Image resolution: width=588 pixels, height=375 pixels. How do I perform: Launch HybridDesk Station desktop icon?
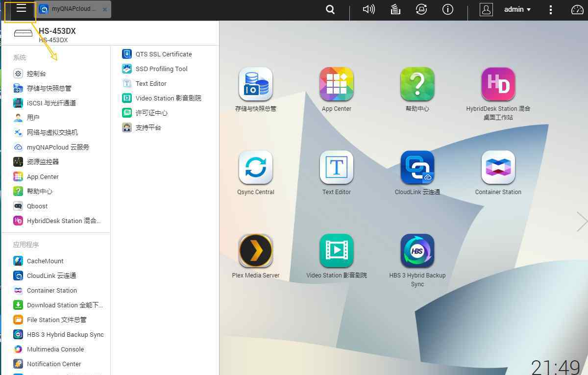[498, 84]
